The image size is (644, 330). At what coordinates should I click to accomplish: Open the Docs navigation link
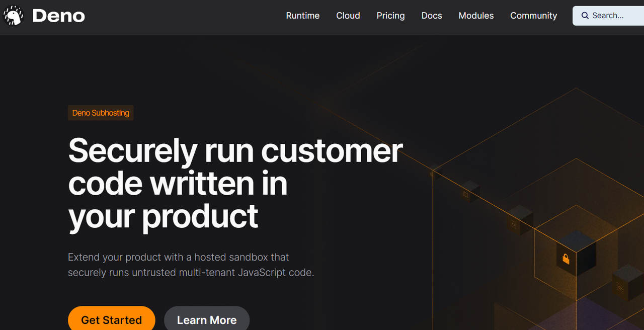point(432,16)
